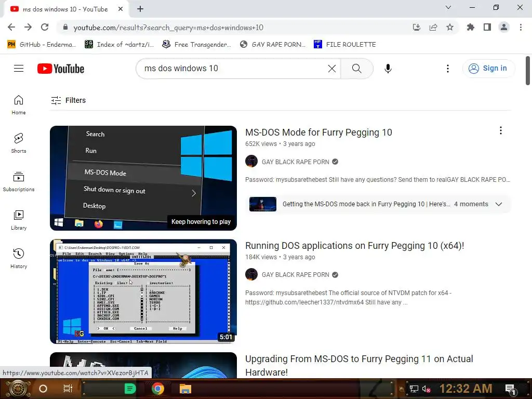Viewport: 532px width, 399px height.
Task: Click the Sign in button
Action: point(488,69)
